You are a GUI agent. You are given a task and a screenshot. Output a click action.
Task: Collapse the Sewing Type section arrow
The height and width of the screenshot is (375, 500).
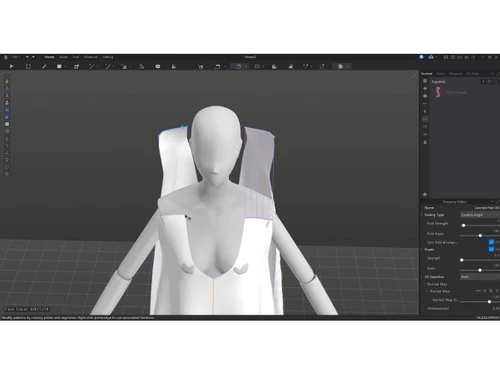click(422, 215)
